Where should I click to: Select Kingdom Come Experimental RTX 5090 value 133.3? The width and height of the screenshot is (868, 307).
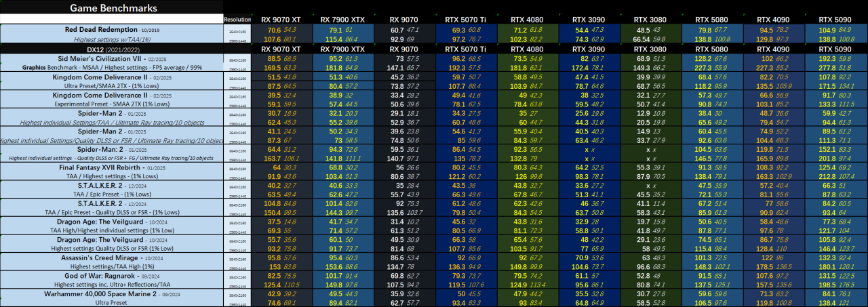click(x=827, y=105)
